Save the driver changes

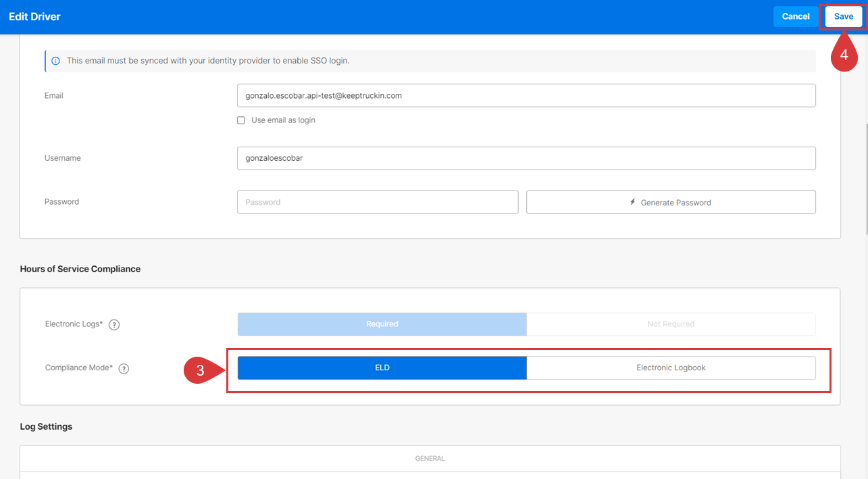pyautogui.click(x=843, y=17)
